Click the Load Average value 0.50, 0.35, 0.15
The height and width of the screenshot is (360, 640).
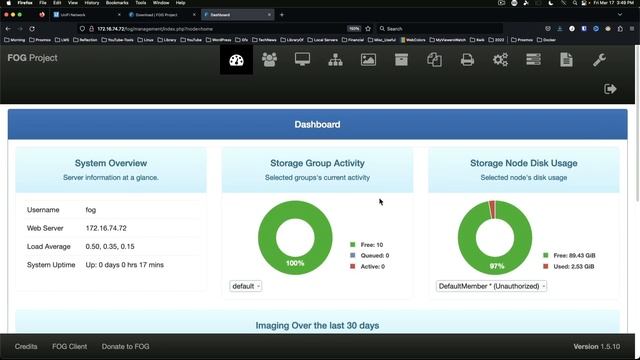(110, 247)
